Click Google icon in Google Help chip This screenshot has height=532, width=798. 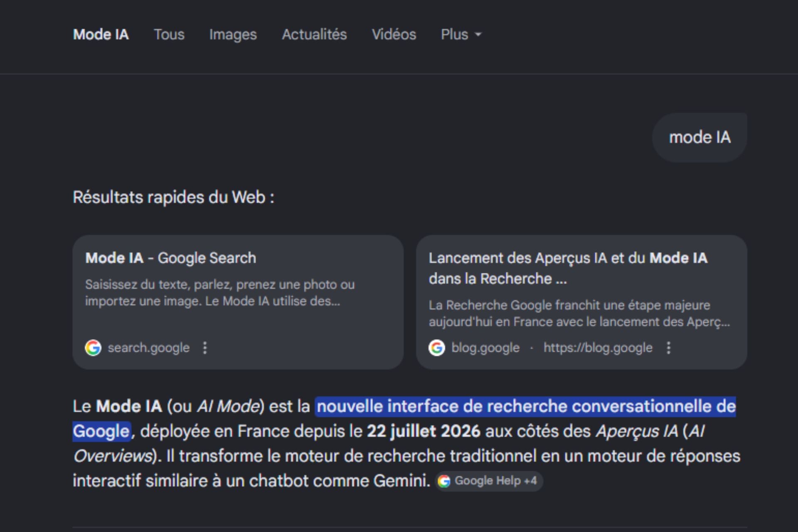444,481
